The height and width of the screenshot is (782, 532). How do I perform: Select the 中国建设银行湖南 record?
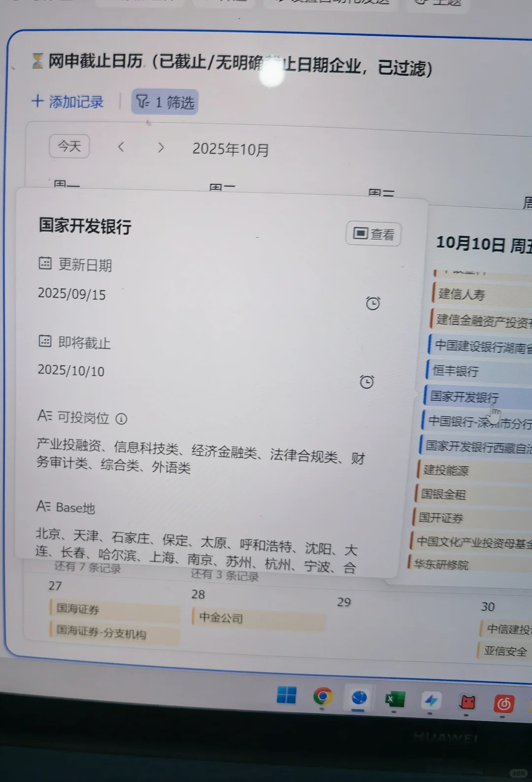tap(479, 346)
